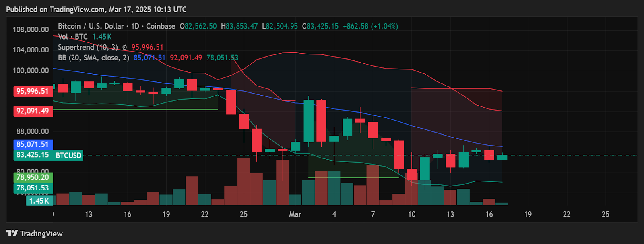The width and height of the screenshot is (644, 244).
Task: Click the red 95,996.51 price axis label
Action: (33, 91)
